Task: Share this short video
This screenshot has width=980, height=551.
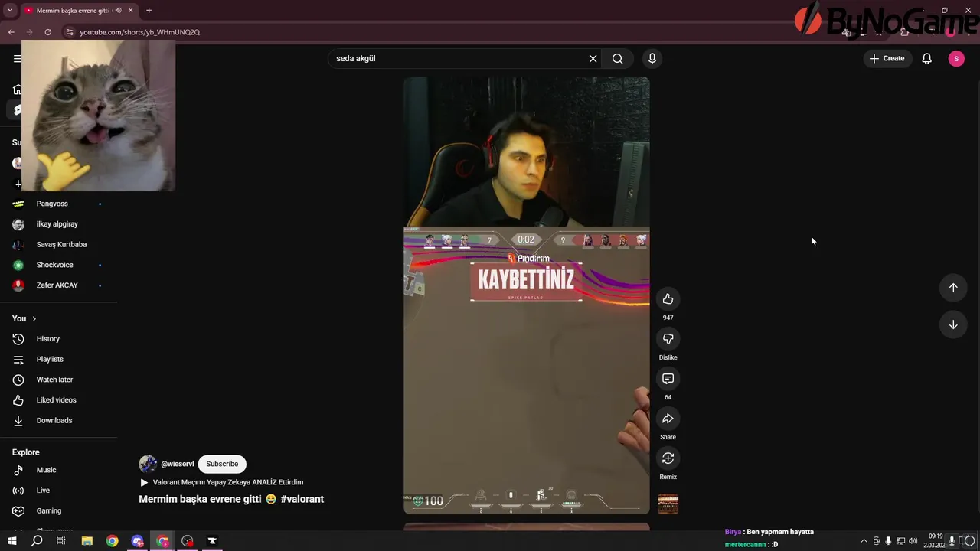Action: (x=668, y=419)
